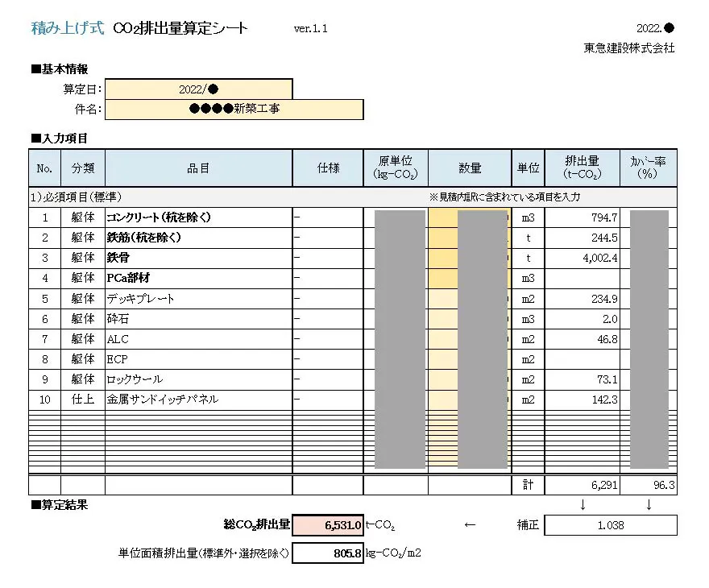Select the デッキプレート item cell
Screen dimensions: 709x588
click(x=198, y=299)
